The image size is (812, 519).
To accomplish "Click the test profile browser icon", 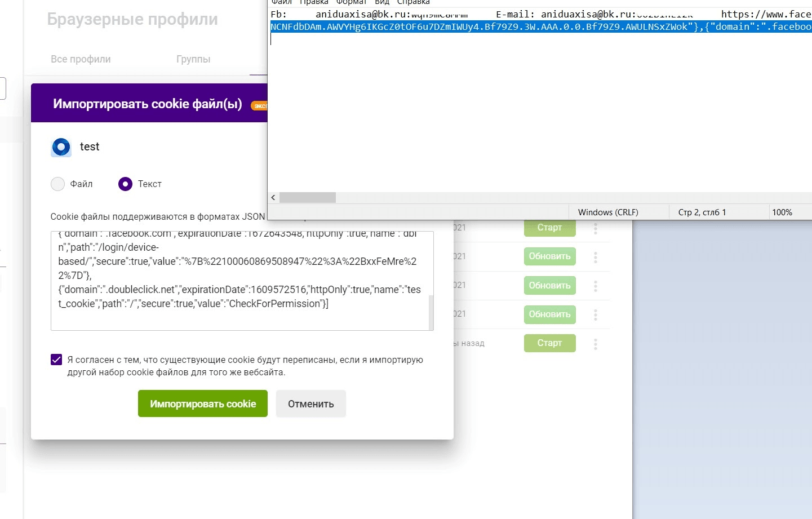I will tap(61, 147).
